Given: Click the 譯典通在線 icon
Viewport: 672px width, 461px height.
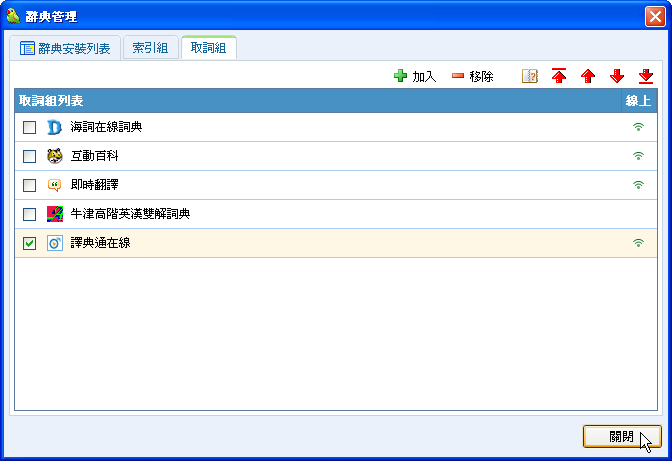Looking at the screenshot, I should point(55,243).
